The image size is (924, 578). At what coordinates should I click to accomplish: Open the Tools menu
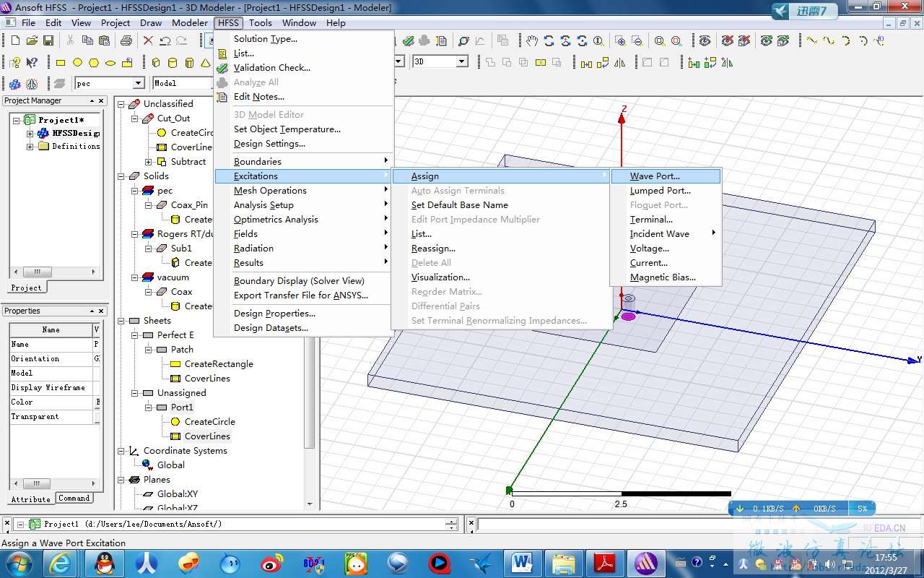click(x=261, y=22)
